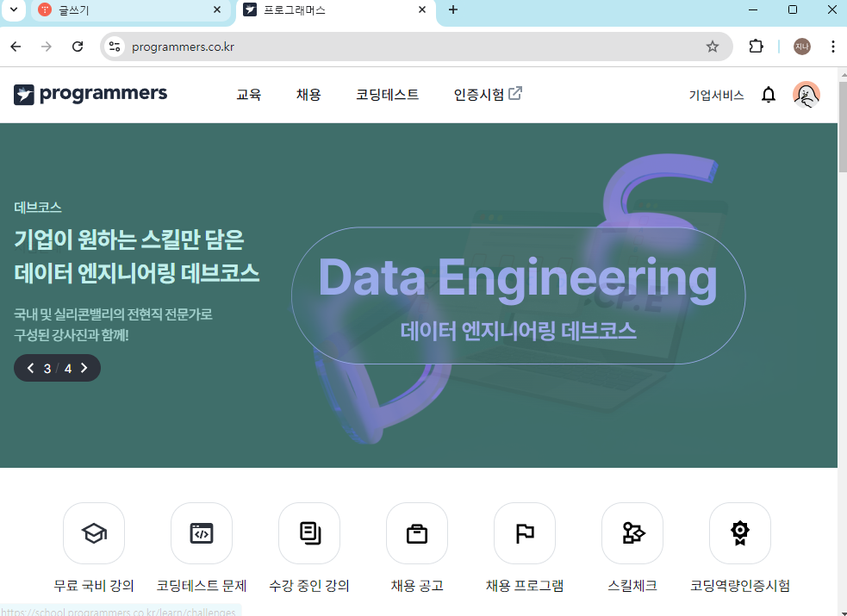Image resolution: width=847 pixels, height=616 pixels.
Task: Click the Data Engineering banner graphic
Action: pos(518,296)
